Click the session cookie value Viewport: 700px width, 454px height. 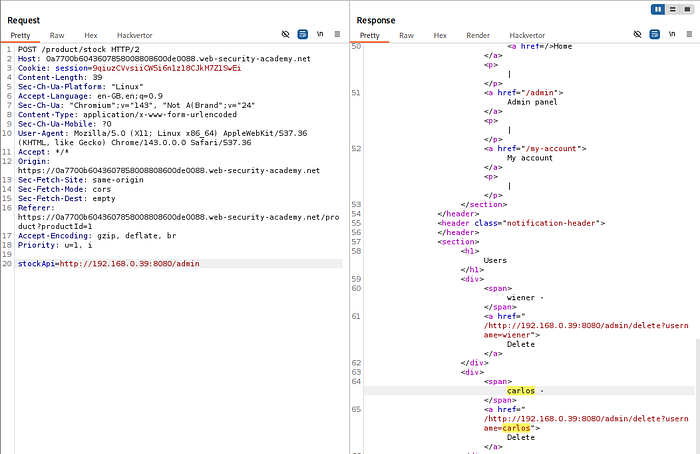167,68
